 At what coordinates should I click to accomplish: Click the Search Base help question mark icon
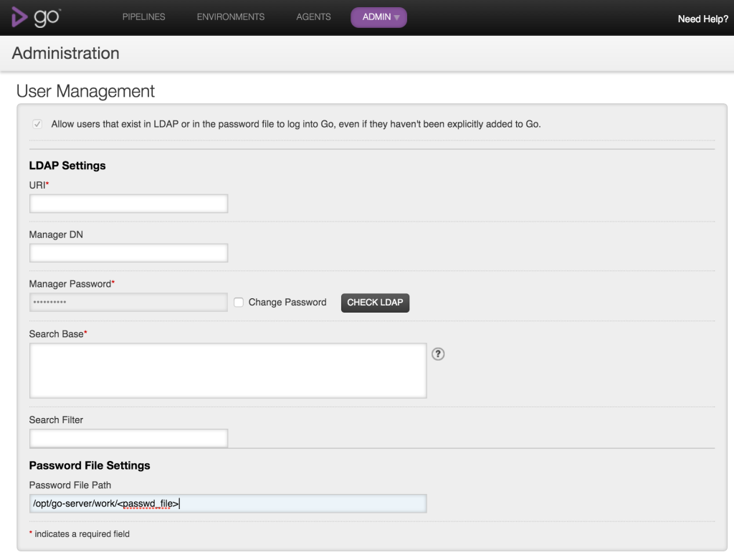pos(438,353)
